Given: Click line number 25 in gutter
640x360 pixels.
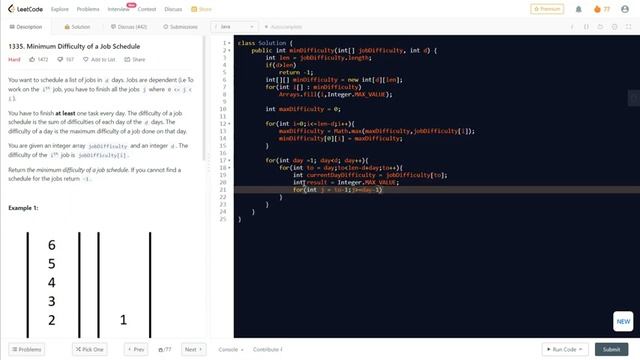Looking at the screenshot, I should pos(222,219).
